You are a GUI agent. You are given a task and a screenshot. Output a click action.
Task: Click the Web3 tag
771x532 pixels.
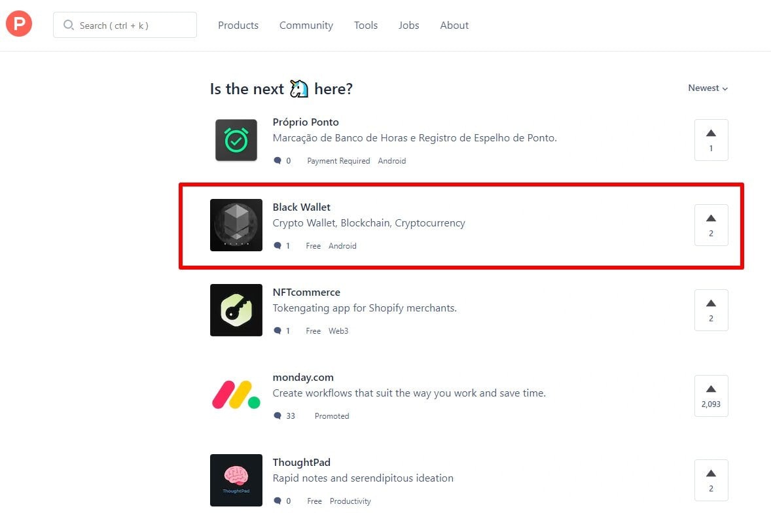click(338, 331)
